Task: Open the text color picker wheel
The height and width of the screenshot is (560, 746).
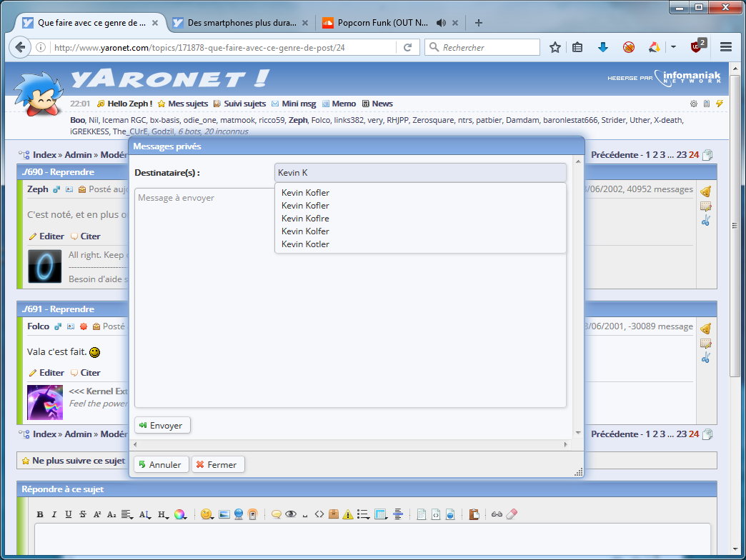Action: [x=180, y=514]
